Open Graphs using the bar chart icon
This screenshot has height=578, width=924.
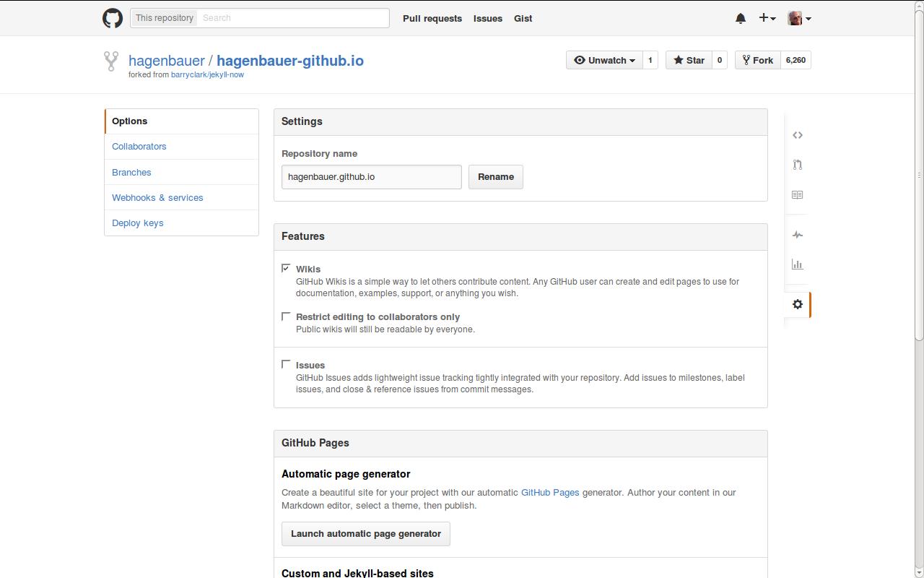tap(797, 264)
